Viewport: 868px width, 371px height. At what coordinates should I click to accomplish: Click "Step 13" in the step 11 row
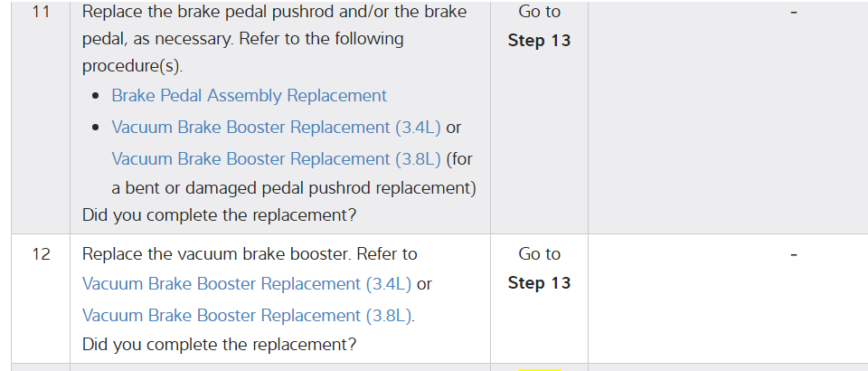coord(539,41)
